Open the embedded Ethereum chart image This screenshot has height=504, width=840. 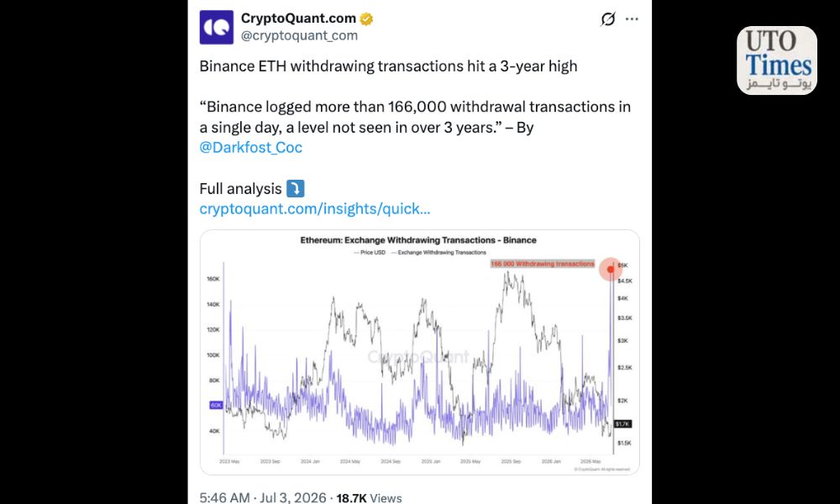click(x=419, y=353)
